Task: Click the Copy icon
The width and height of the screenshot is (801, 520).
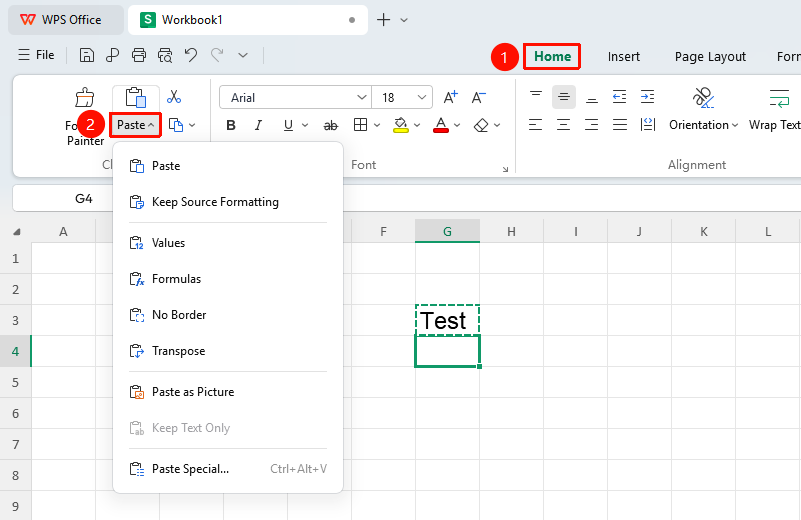Action: coord(176,125)
